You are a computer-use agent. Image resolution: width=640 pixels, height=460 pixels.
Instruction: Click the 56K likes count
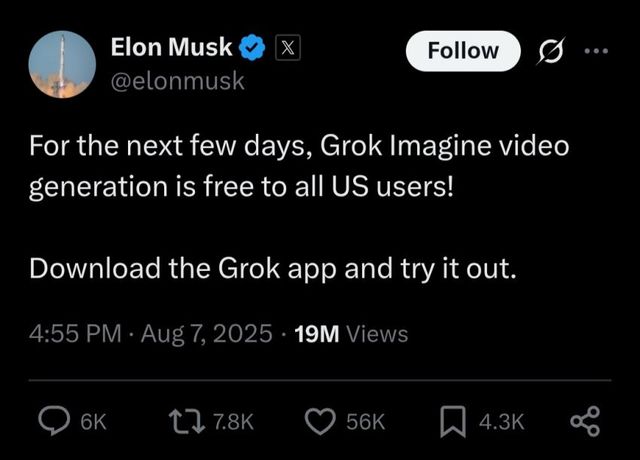(x=365, y=423)
